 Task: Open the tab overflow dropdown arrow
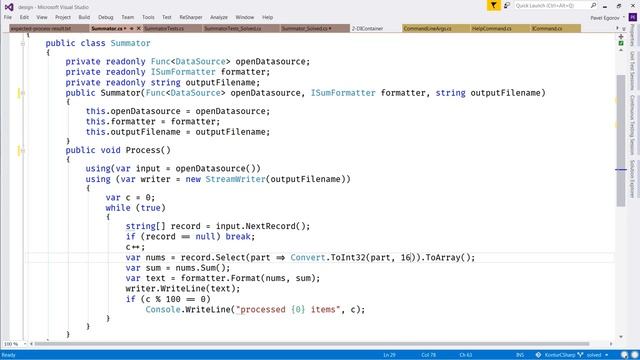(624, 29)
